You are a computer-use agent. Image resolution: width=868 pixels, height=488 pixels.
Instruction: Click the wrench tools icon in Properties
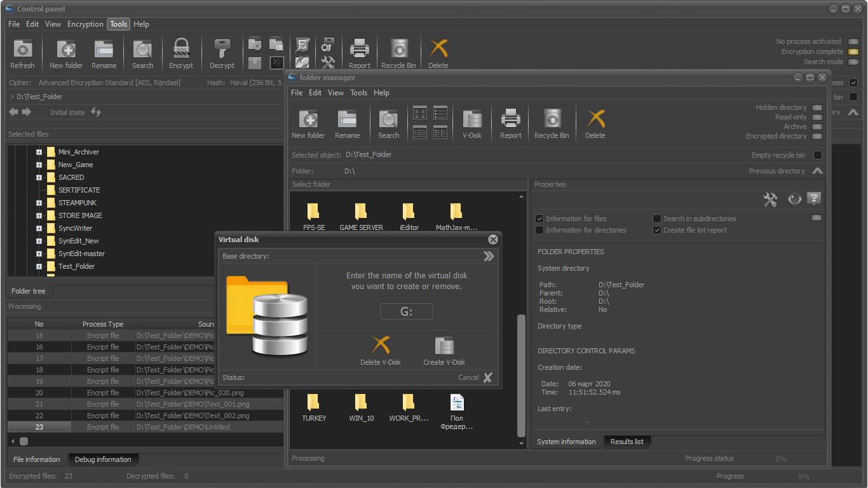770,200
